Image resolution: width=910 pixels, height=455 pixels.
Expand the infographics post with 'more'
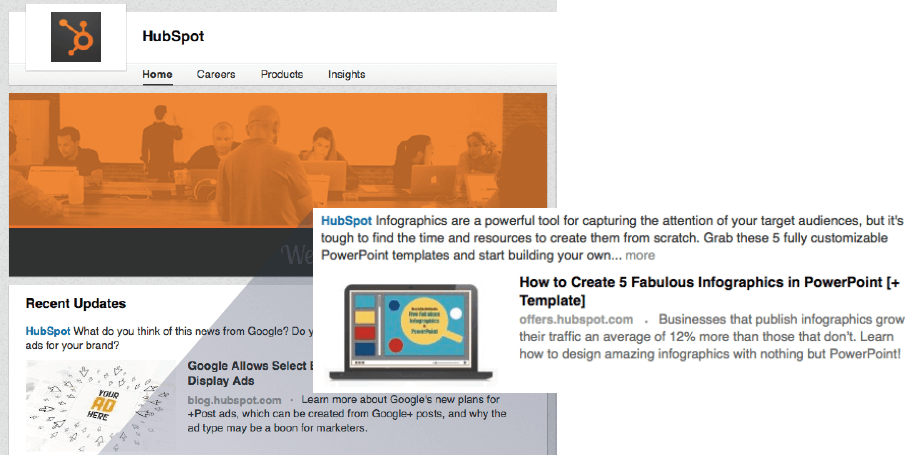640,256
